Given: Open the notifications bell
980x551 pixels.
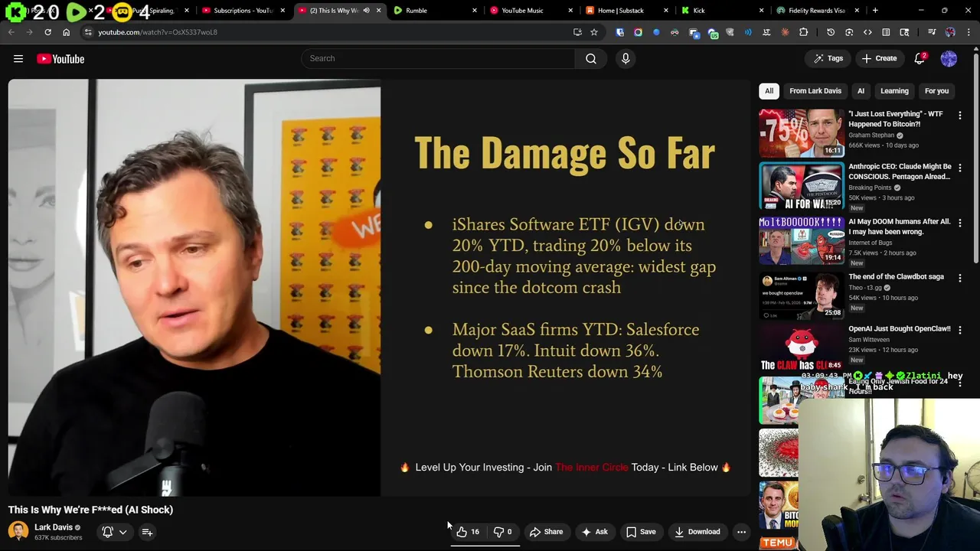Looking at the screenshot, I should coord(920,59).
